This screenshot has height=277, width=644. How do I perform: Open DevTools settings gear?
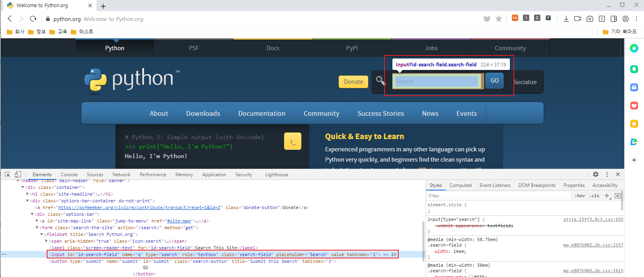[596, 174]
